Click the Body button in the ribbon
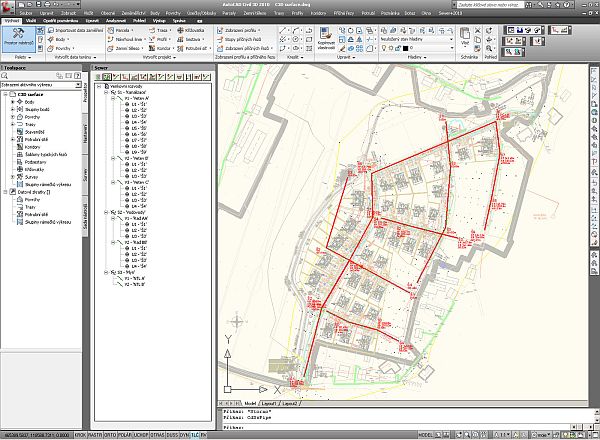The height and width of the screenshot is (440, 600). (x=58, y=39)
